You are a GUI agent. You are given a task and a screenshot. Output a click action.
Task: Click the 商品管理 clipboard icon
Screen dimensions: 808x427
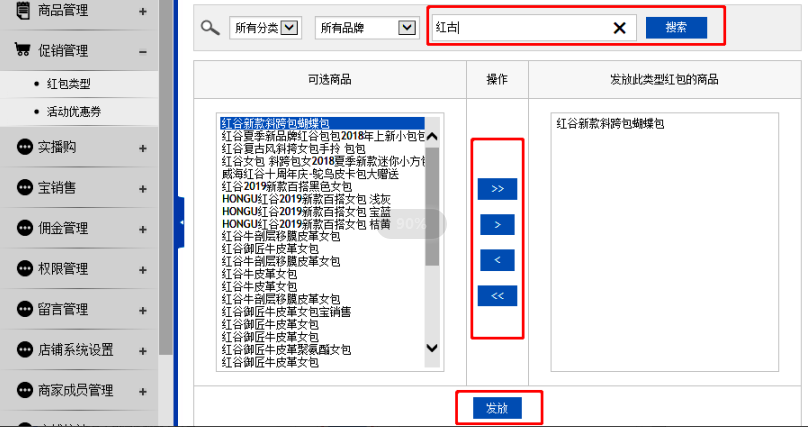(23, 10)
